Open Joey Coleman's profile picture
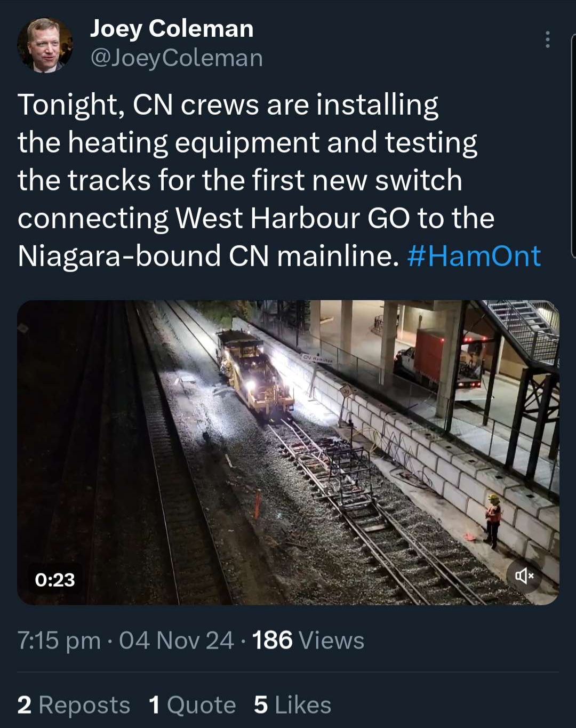Image resolution: width=576 pixels, height=728 pixels. tap(45, 45)
